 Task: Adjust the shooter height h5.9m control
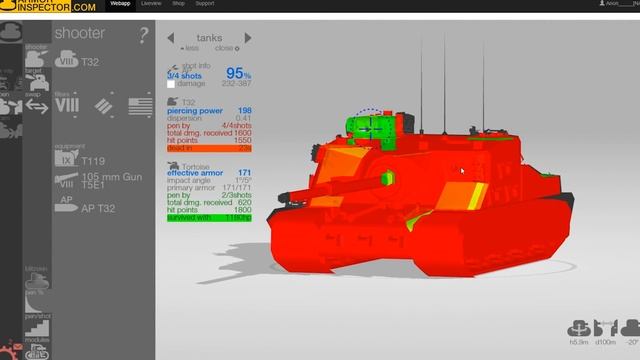[x=579, y=332]
